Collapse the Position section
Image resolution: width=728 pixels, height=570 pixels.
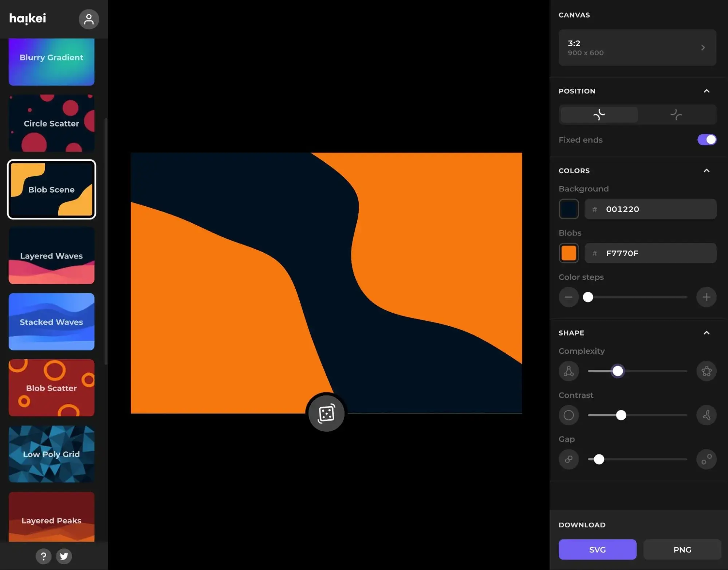[x=706, y=91]
